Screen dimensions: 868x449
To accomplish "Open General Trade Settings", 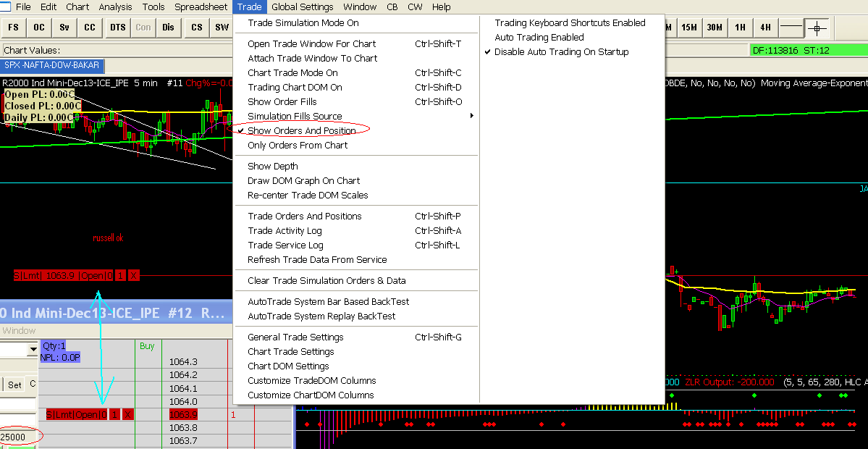I will pos(356,337).
